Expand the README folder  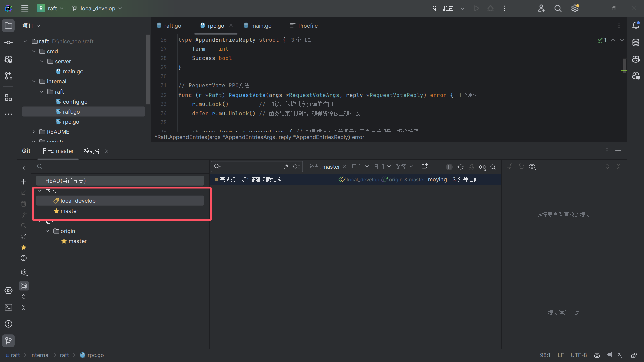point(34,132)
